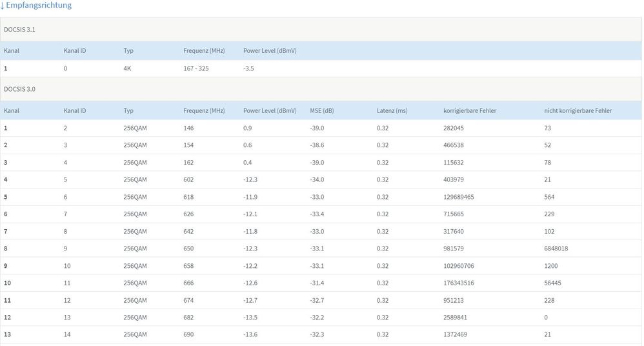The height and width of the screenshot is (346, 644).
Task: Select uncorrectable errors value 229
Action: (x=549, y=214)
